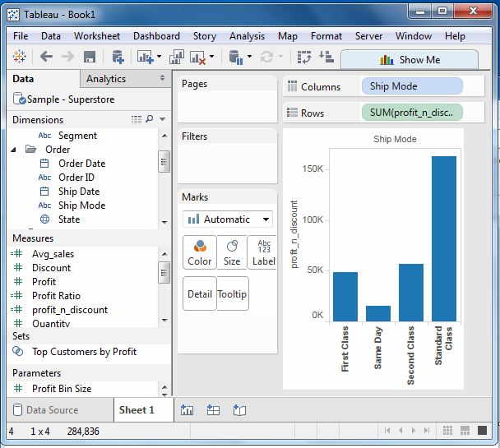Image resolution: width=500 pixels, height=448 pixels.
Task: Click the Undo back arrow
Action: [46, 57]
